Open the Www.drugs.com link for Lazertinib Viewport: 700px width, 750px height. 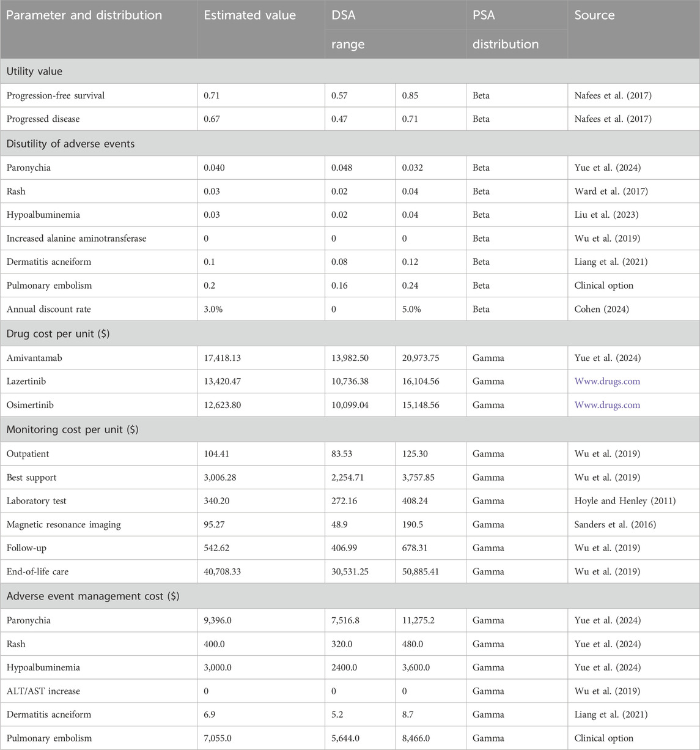point(607,381)
